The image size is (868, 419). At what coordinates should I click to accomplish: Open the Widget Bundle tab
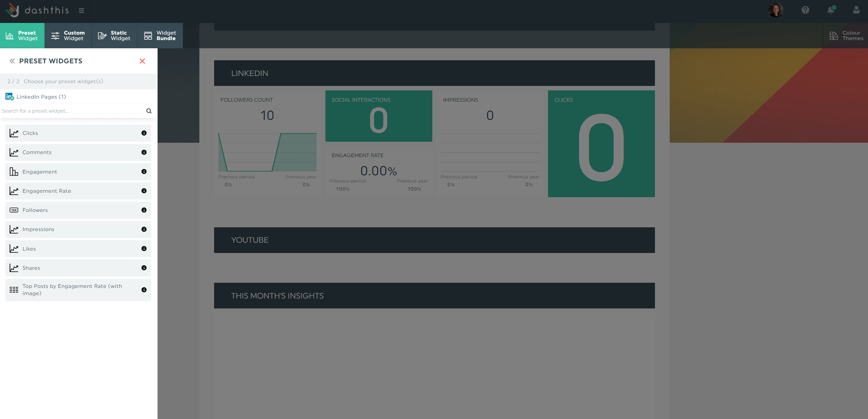pyautogui.click(x=160, y=36)
